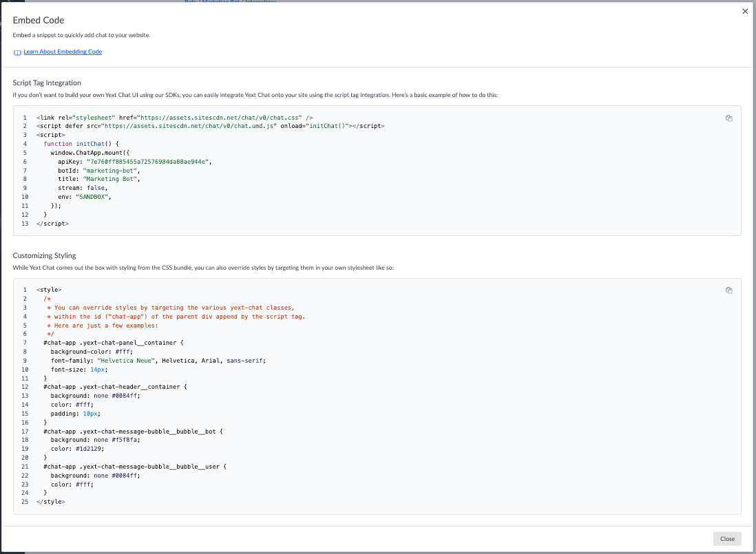Click the book icon beside the embedding link
This screenshot has height=554, width=756.
[x=17, y=52]
